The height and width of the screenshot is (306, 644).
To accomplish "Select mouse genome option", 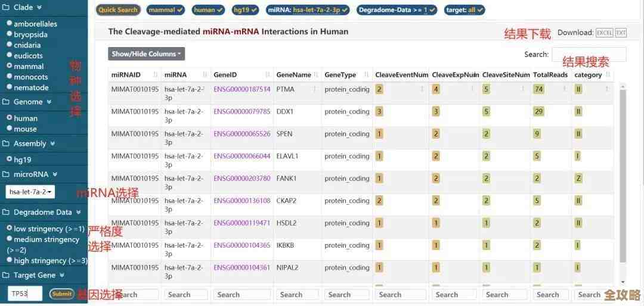I will tap(10, 129).
